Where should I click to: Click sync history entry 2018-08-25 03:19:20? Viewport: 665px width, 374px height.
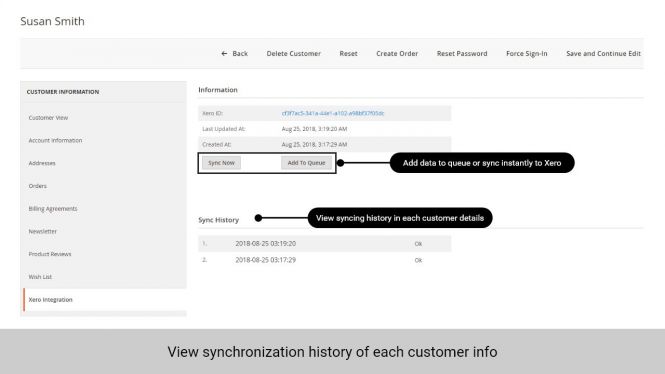point(265,244)
